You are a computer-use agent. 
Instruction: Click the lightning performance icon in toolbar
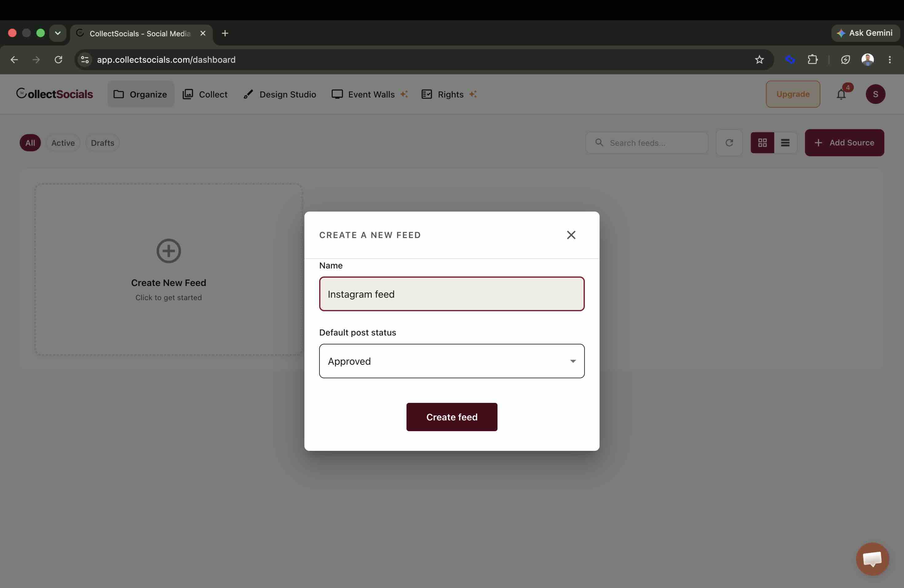click(845, 60)
